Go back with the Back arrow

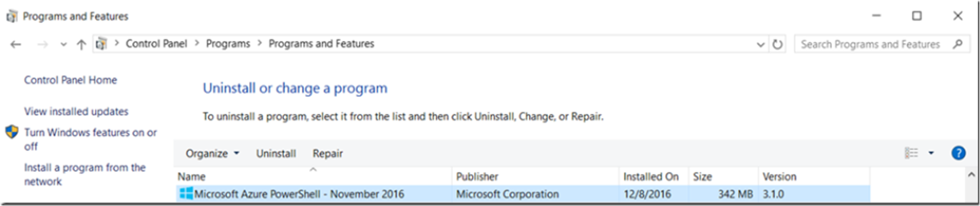pyautogui.click(x=16, y=44)
